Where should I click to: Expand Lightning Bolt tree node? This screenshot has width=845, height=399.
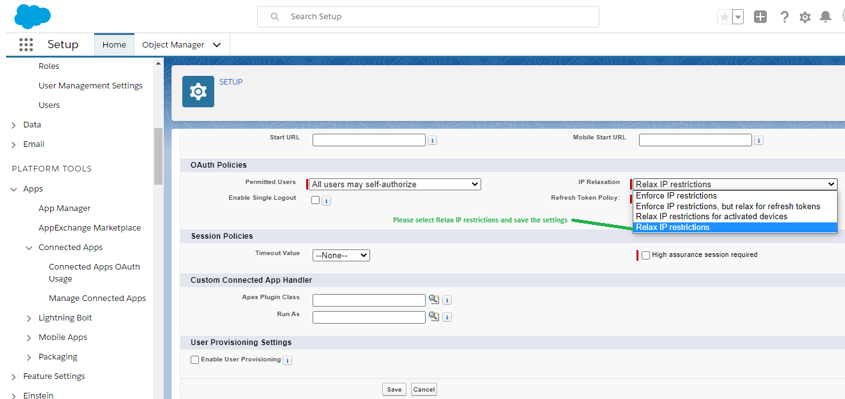pos(29,319)
